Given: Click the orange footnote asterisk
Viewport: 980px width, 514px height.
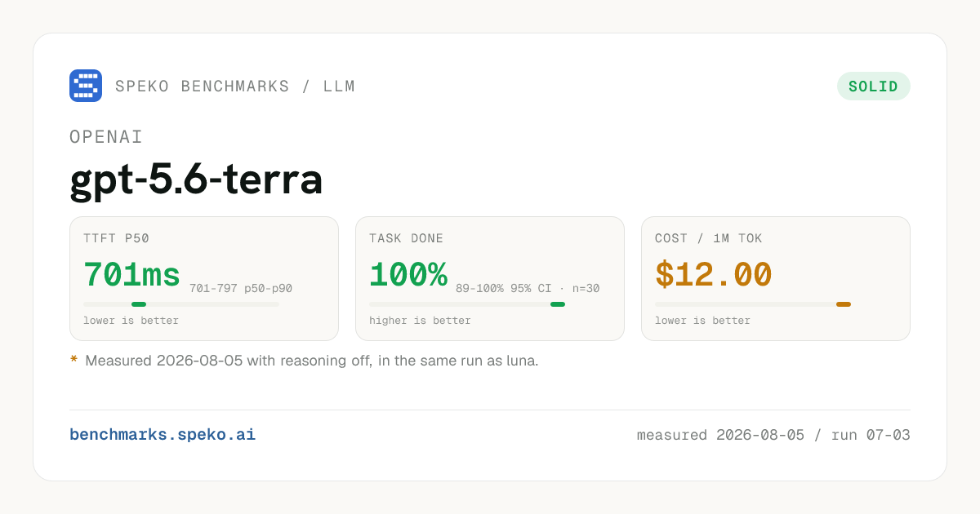Looking at the screenshot, I should [73, 360].
